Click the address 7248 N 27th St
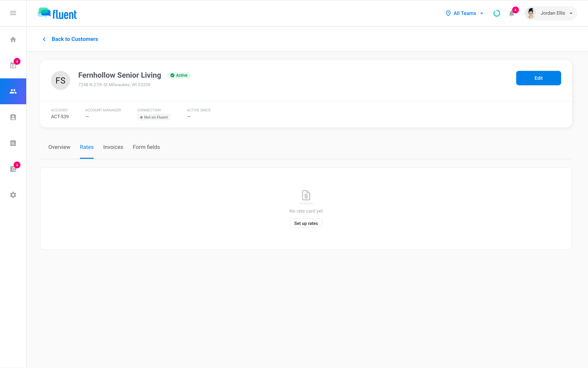Screen dimensions: 588x368 (x=114, y=85)
